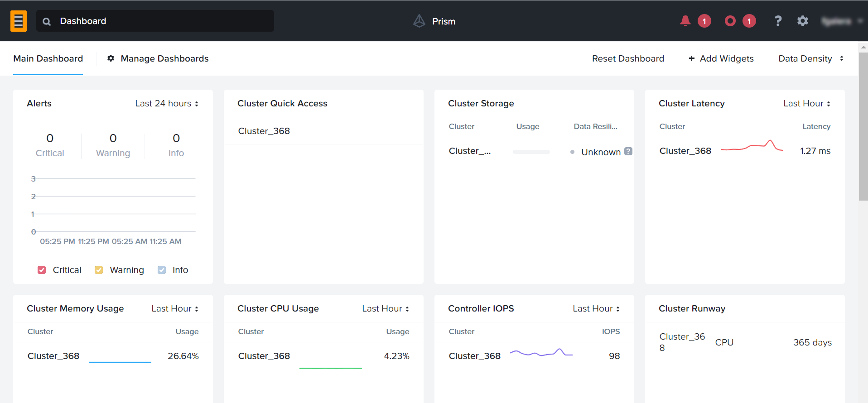The image size is (868, 403).
Task: Open the tasks circle icon
Action: (730, 21)
